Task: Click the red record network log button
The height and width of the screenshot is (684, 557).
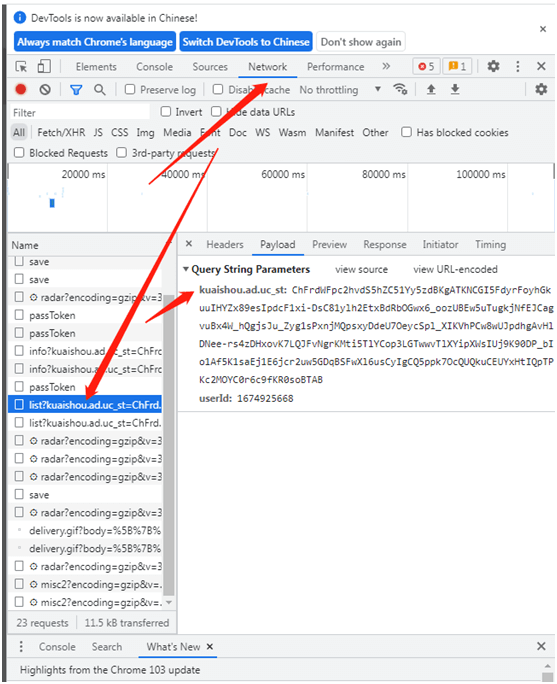Action: tap(21, 89)
